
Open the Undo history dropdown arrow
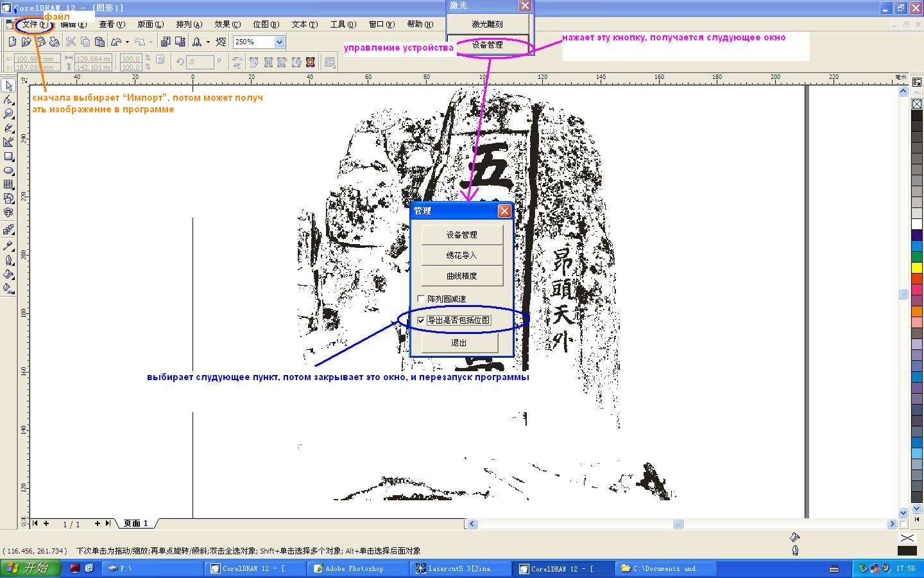click(x=127, y=42)
